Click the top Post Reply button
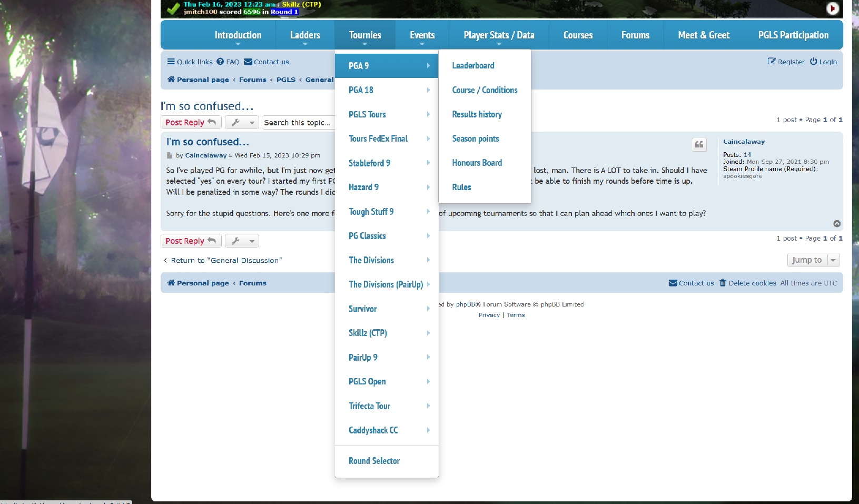 (190, 122)
